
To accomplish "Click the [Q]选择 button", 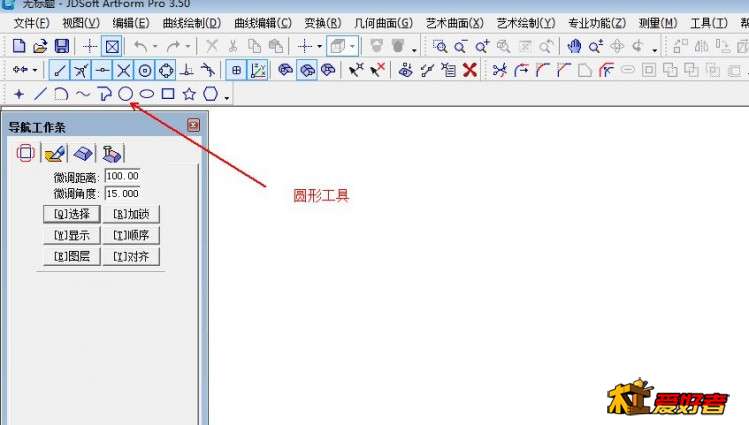I will (x=72, y=214).
